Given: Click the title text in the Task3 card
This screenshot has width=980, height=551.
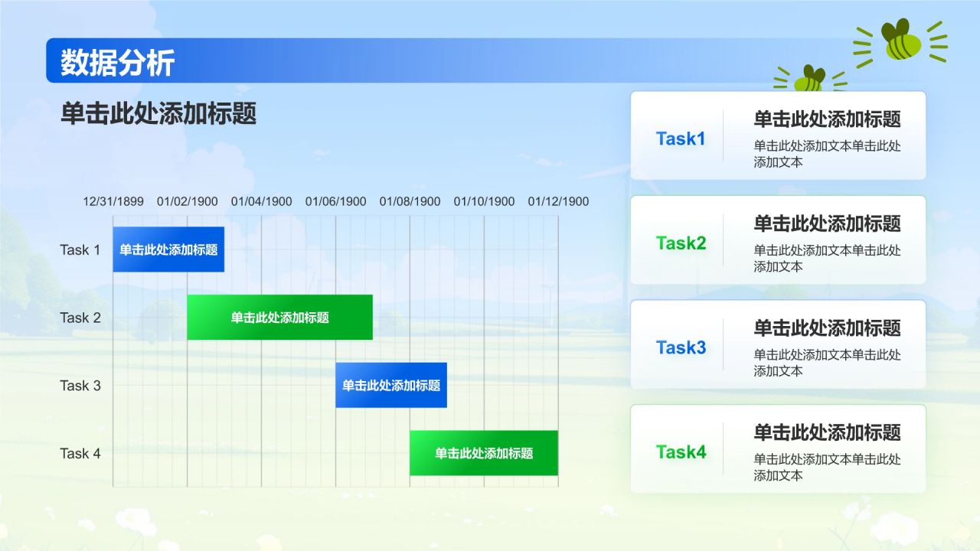Looking at the screenshot, I should click(x=827, y=328).
